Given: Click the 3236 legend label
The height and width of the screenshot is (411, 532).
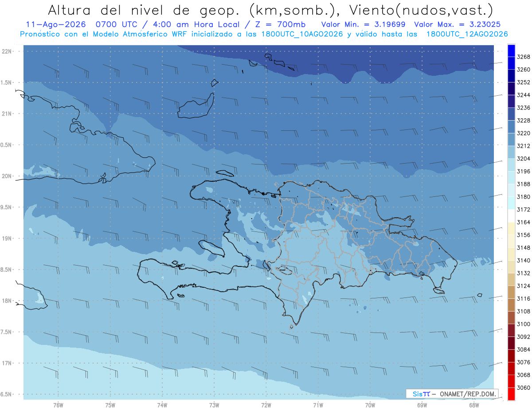Looking at the screenshot, I should [x=523, y=108].
